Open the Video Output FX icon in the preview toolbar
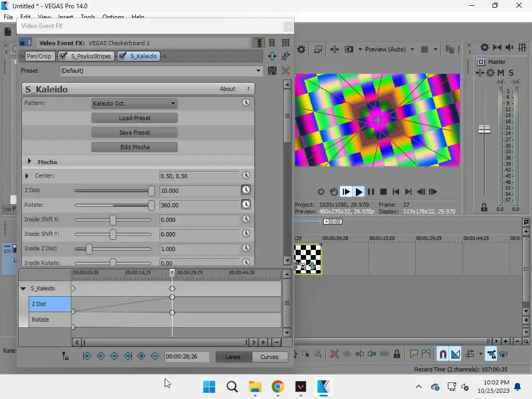The height and width of the screenshot is (399, 532). (x=334, y=49)
